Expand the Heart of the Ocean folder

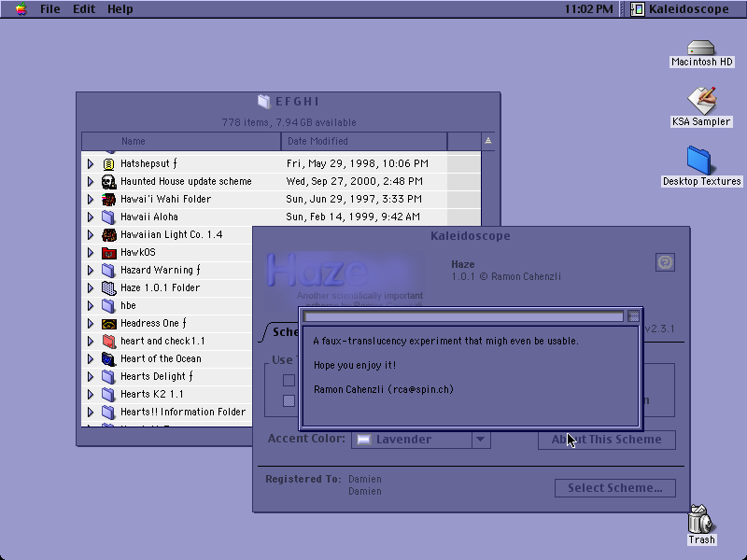click(x=91, y=359)
